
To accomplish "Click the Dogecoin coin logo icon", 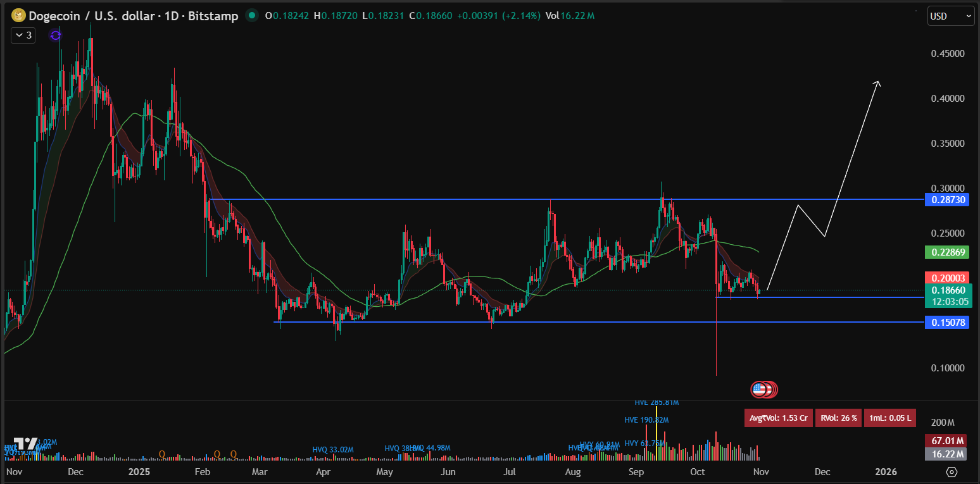I will (18, 16).
